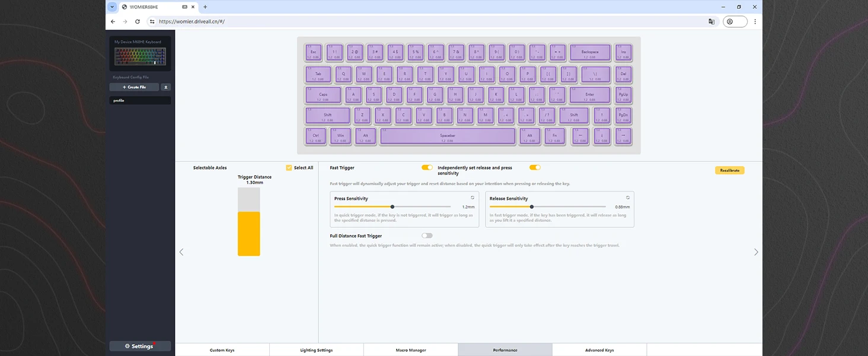The image size is (868, 356).
Task: Go to next panel with right chevron
Action: [756, 252]
